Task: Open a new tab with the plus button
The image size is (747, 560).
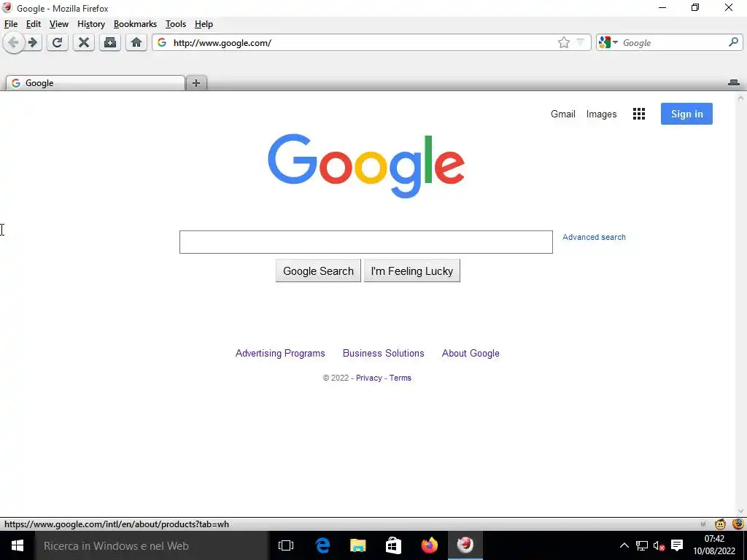Action: pyautogui.click(x=196, y=83)
